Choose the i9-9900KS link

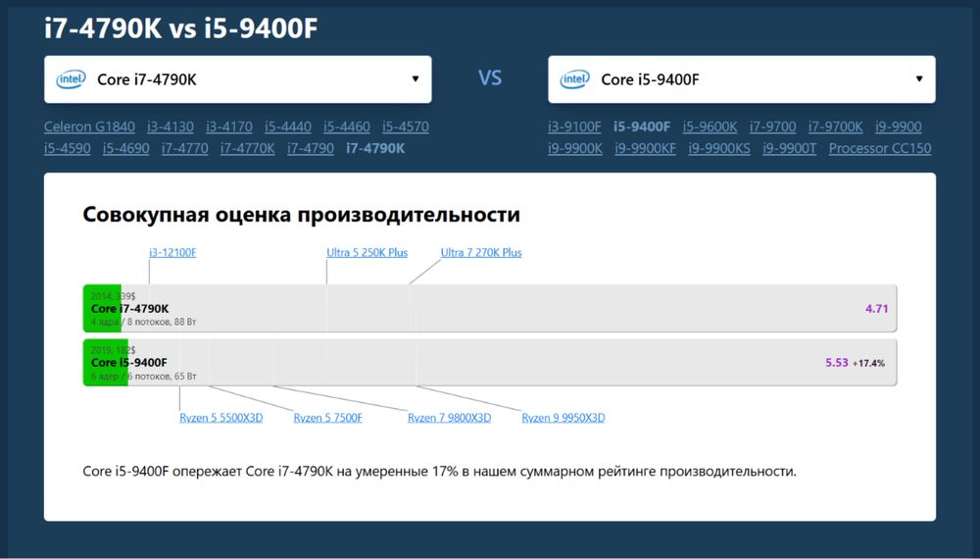pyautogui.click(x=719, y=149)
